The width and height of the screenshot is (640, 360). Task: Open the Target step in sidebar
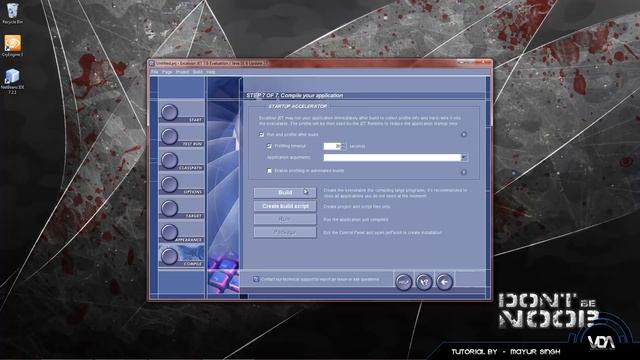181,209
